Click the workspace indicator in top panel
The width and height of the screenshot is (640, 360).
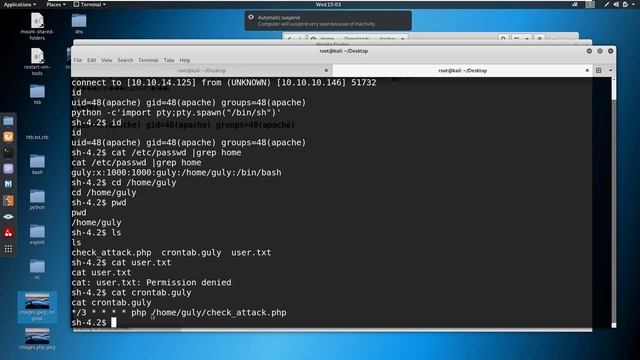click(590, 4)
